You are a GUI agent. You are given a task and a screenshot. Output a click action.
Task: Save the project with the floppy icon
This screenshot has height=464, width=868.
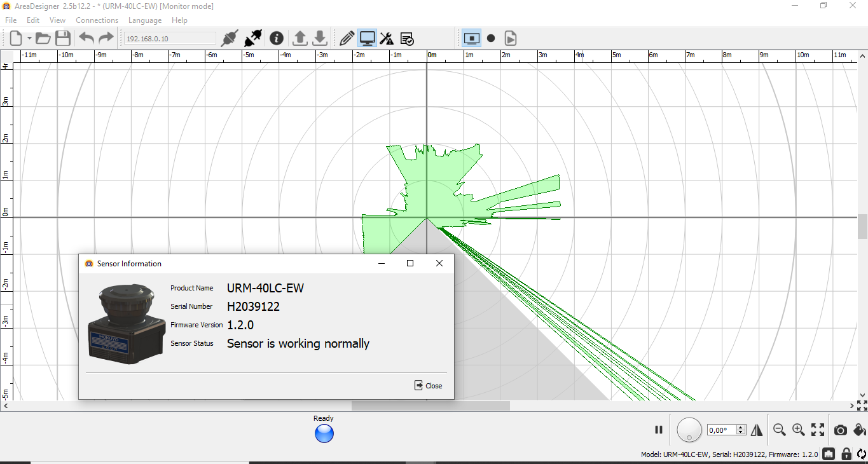[x=62, y=38]
